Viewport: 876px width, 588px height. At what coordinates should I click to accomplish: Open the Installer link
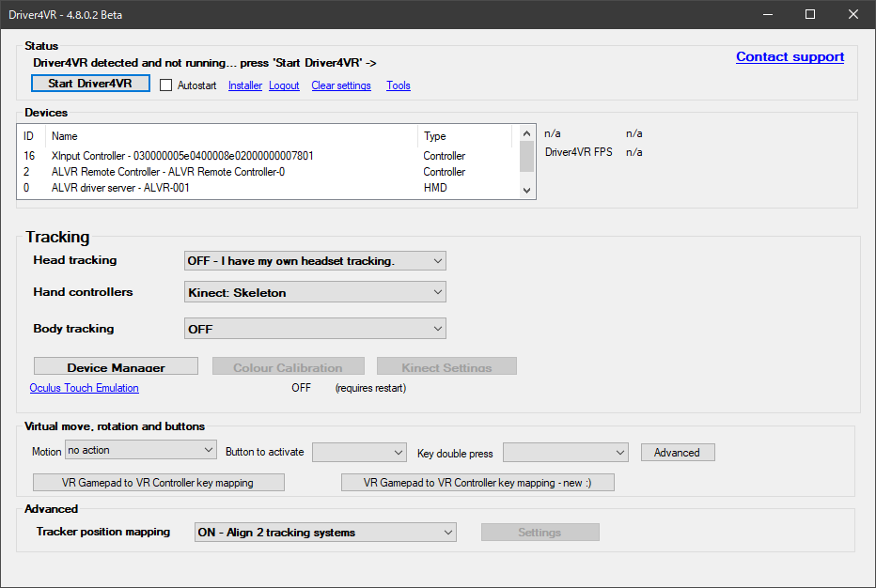click(x=245, y=85)
